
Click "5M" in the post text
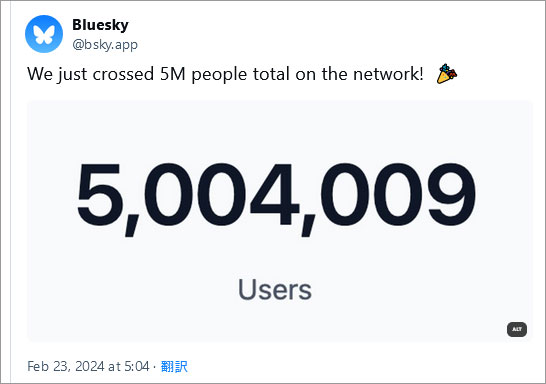point(172,74)
